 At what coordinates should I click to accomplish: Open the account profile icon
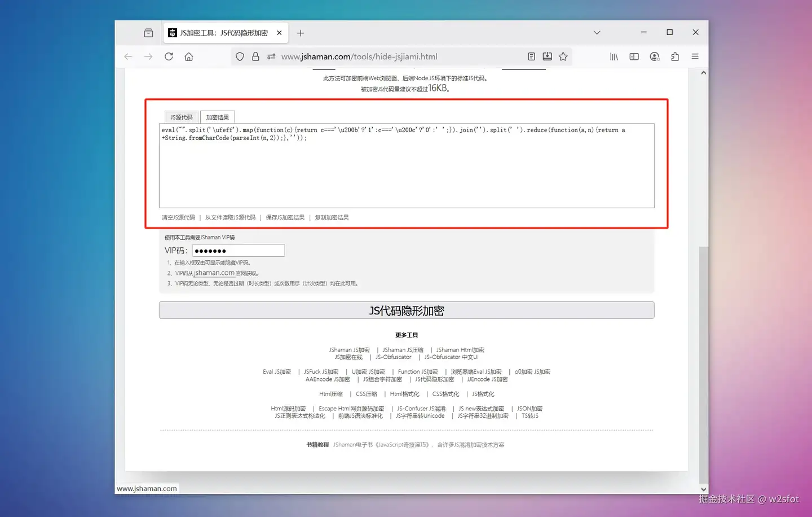pyautogui.click(x=654, y=56)
